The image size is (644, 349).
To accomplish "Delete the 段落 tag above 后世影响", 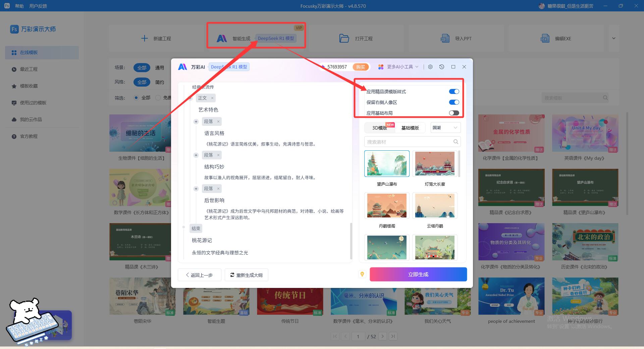I will (x=218, y=189).
